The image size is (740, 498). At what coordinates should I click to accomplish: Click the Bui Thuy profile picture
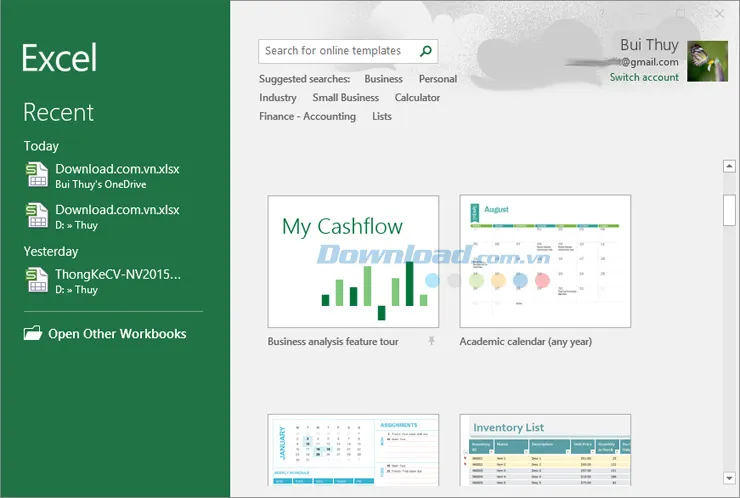click(x=707, y=61)
